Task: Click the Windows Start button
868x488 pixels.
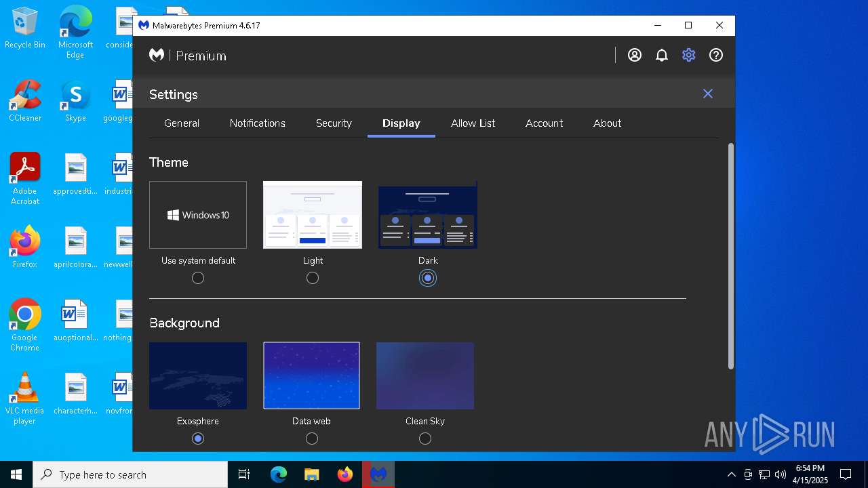Action: 16,474
